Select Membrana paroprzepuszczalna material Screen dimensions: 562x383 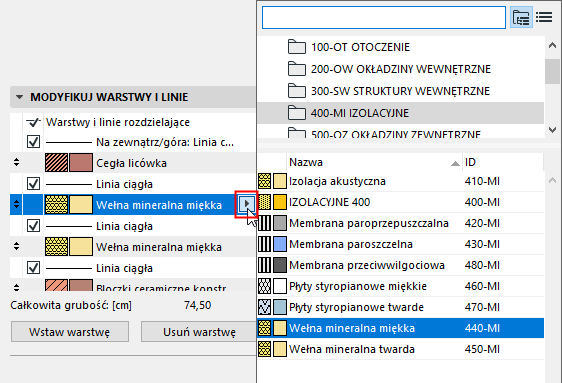click(401, 223)
